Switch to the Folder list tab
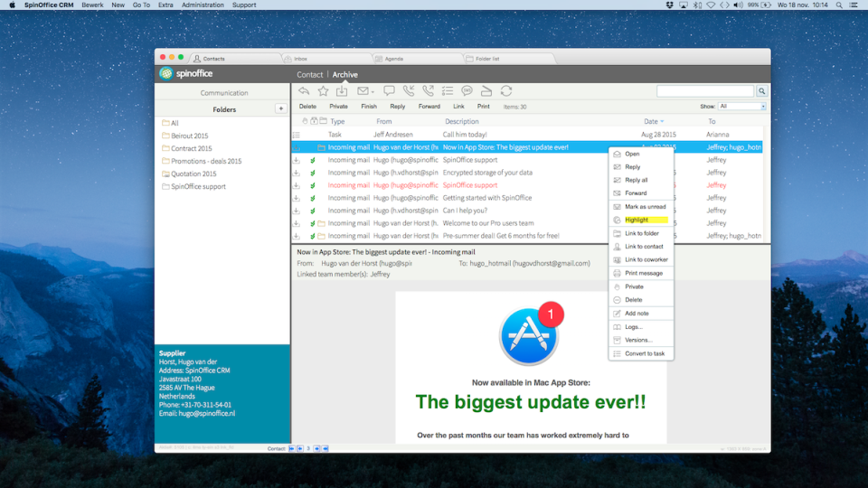The height and width of the screenshot is (488, 868). tap(508, 58)
